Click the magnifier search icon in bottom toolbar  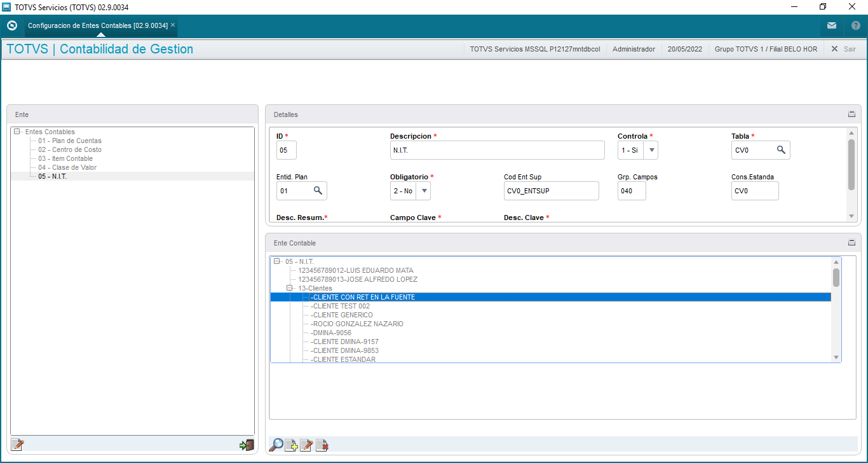tap(276, 445)
